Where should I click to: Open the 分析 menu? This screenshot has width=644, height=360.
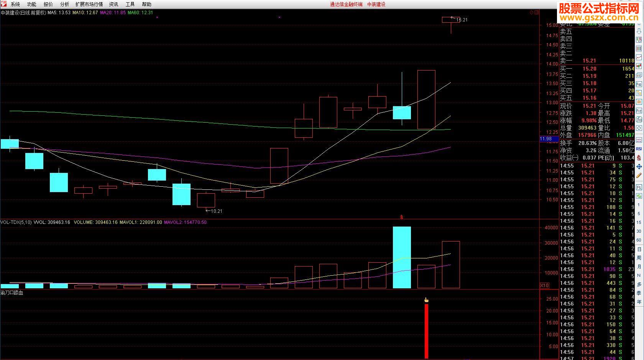tap(65, 4)
